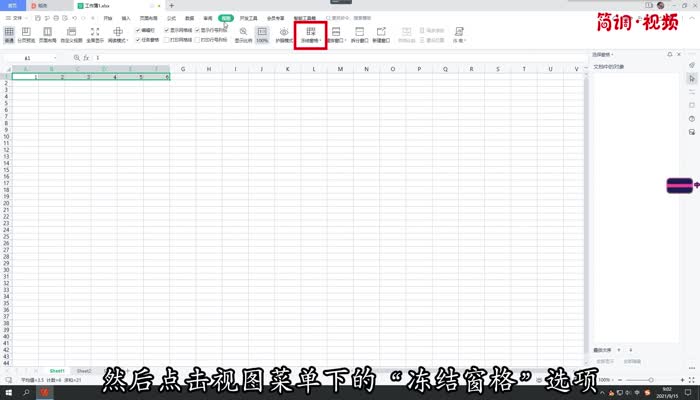
Task: Click the Freeze Panes (冻结窗格) icon
Action: click(x=311, y=33)
